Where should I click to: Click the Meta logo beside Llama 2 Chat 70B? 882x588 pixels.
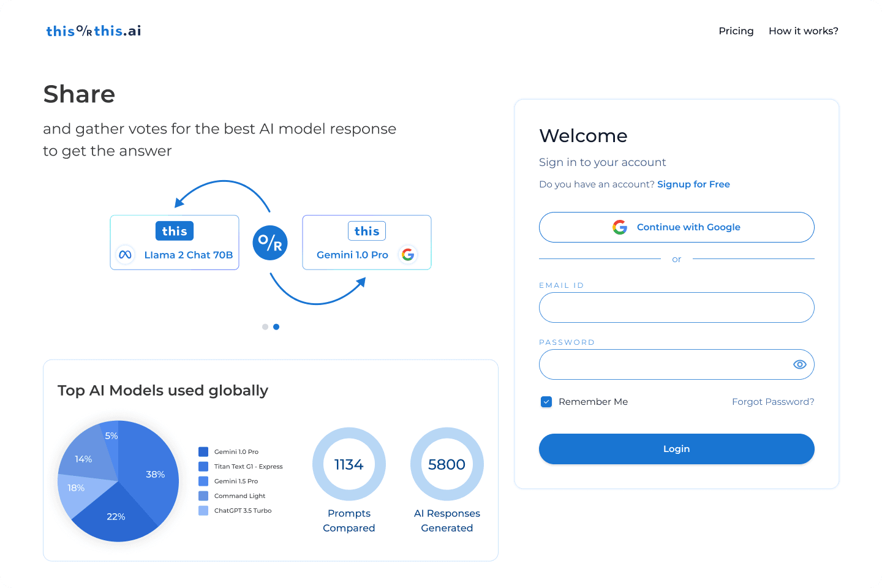pyautogui.click(x=125, y=255)
